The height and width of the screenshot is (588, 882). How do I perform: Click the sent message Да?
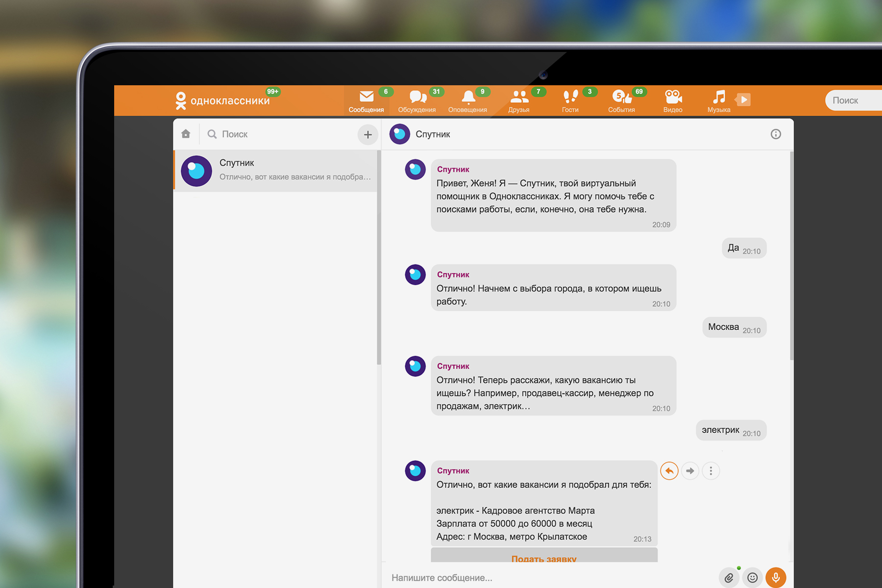(744, 248)
